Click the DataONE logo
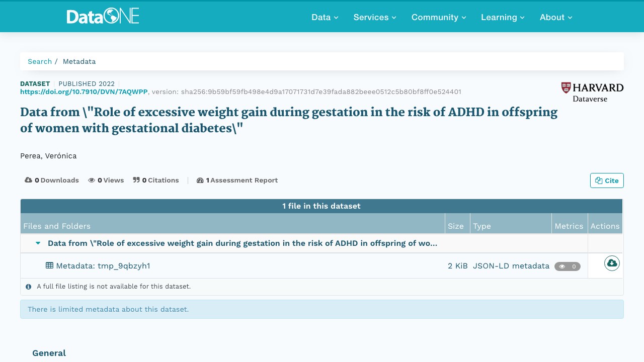Viewport: 644px width, 362px height. (103, 17)
